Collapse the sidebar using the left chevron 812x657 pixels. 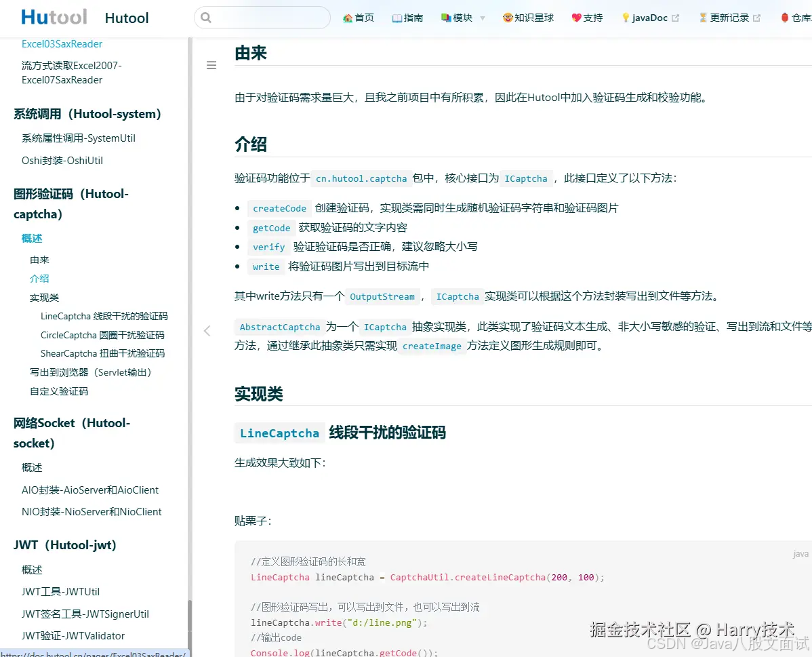[x=207, y=330]
